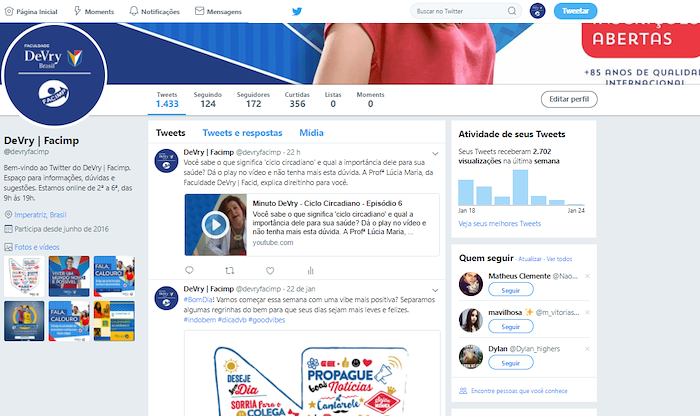The width and height of the screenshot is (700, 416).
Task: Expand options chevron on 22 h tweet
Action: [x=435, y=154]
